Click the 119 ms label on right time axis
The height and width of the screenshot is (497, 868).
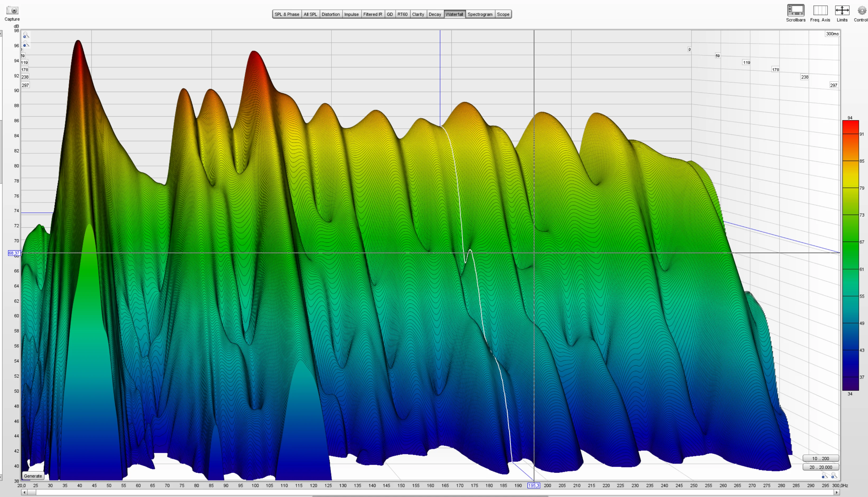pyautogui.click(x=746, y=62)
